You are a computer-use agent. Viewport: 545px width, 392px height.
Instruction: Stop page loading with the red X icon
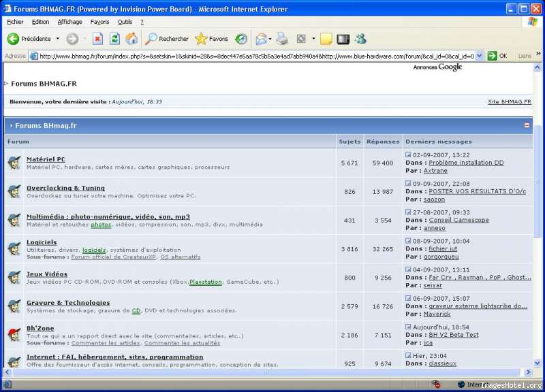point(97,39)
